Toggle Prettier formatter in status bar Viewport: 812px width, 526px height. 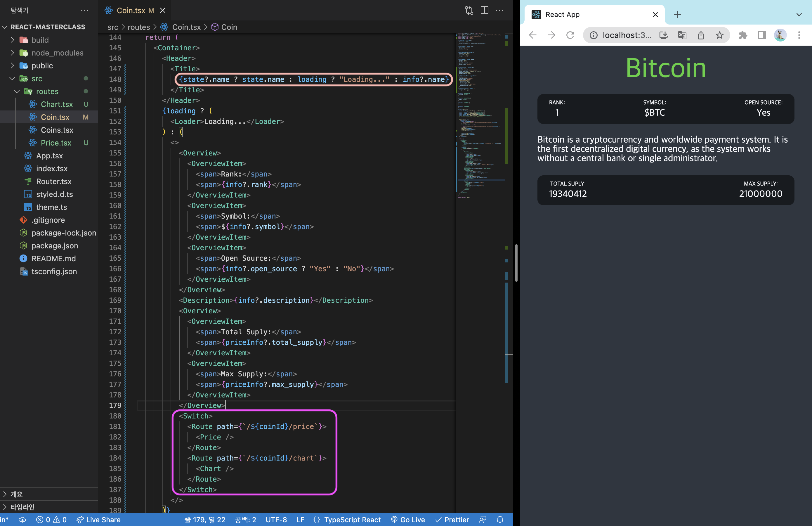(x=452, y=520)
